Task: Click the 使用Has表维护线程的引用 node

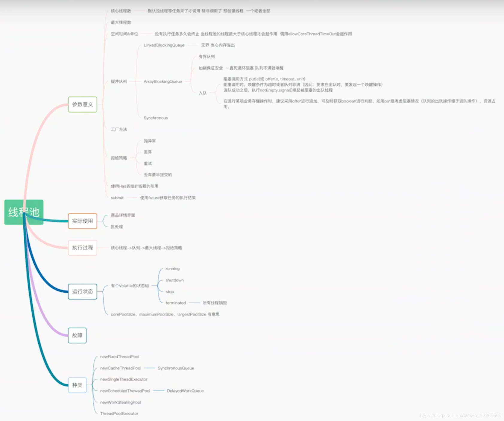Action: [x=134, y=186]
